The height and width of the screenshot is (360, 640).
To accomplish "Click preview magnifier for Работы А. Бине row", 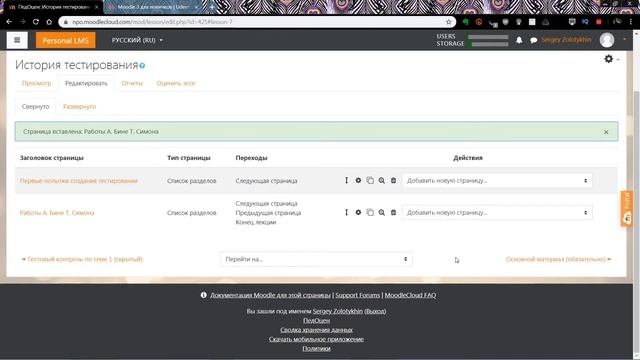I will [381, 212].
